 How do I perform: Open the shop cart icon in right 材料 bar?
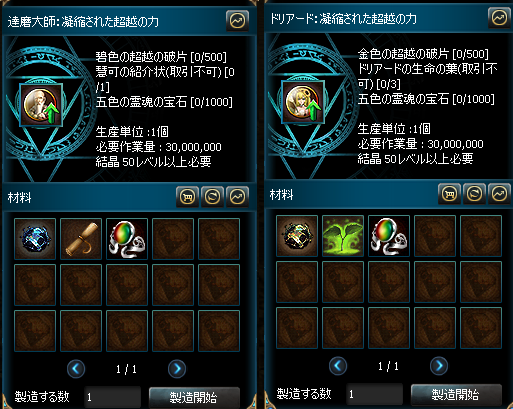pyautogui.click(x=449, y=194)
